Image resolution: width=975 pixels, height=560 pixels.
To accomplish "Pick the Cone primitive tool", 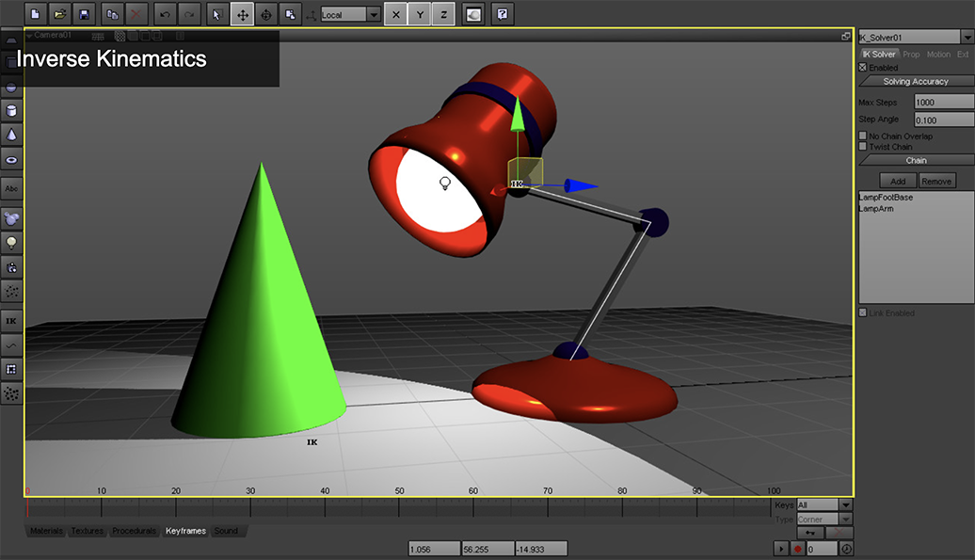I will [11, 135].
